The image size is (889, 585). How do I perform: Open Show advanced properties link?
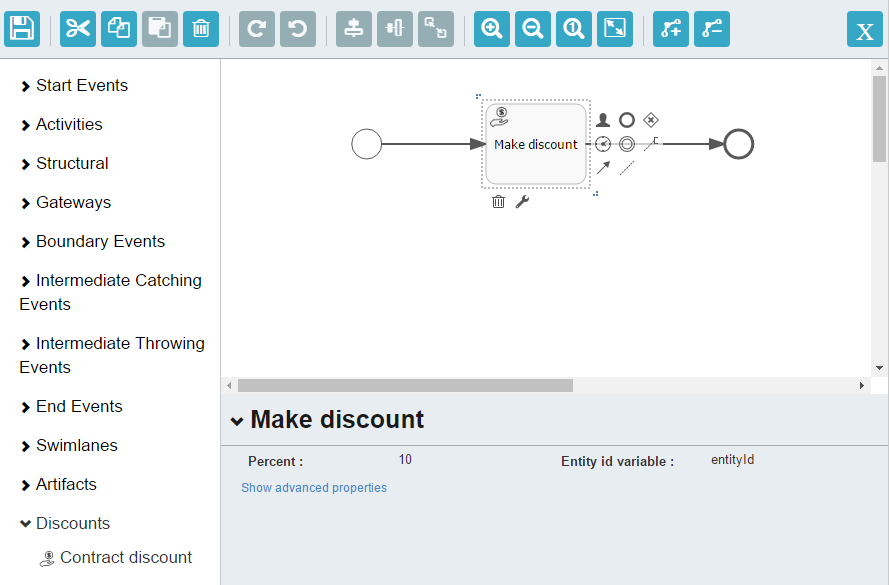coord(314,488)
